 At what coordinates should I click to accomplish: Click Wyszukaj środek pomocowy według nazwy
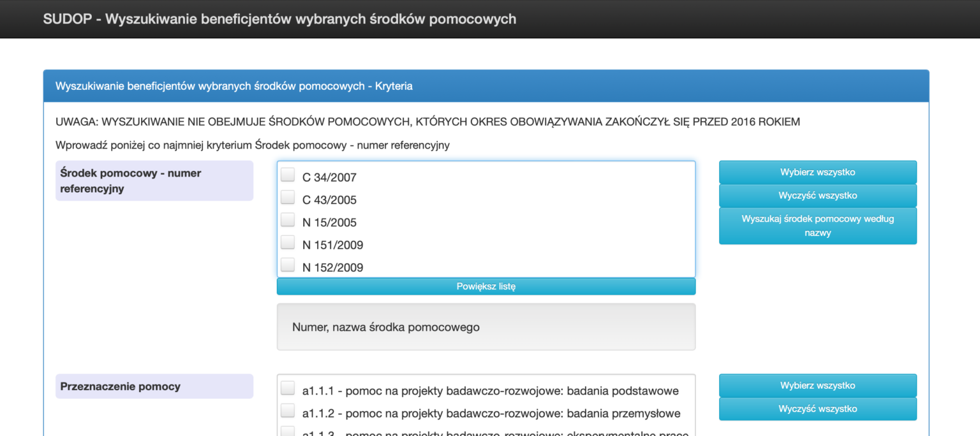click(817, 226)
